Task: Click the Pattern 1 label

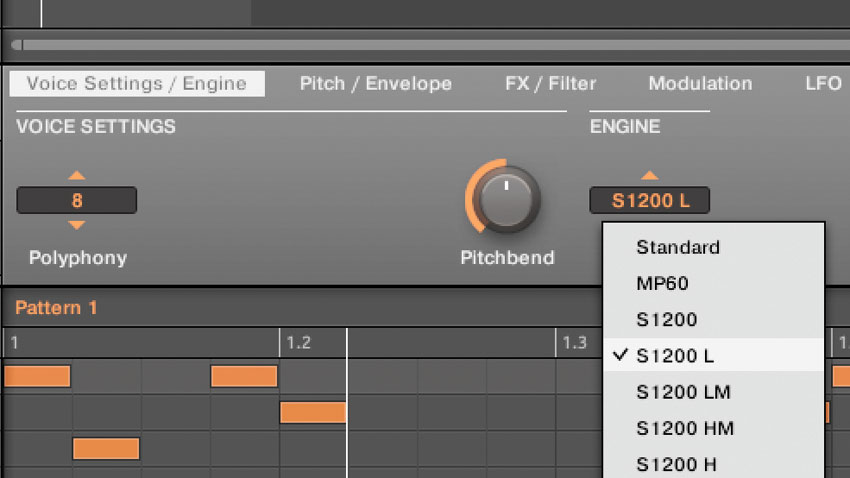Action: 56,308
